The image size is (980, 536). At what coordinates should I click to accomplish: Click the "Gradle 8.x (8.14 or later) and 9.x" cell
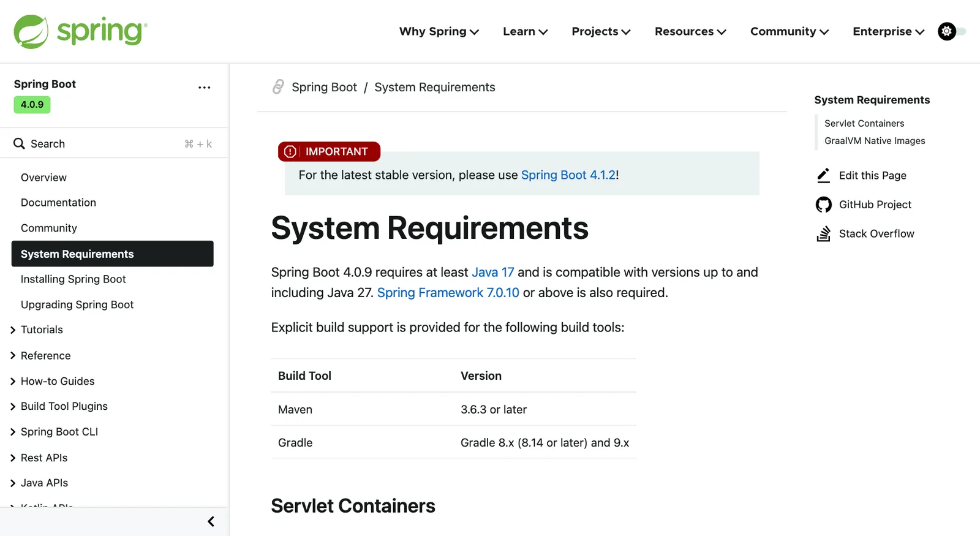tap(545, 442)
